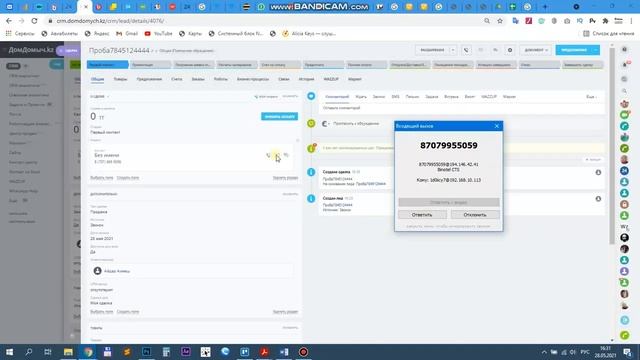Click the notification bell in the right panel
The width and height of the screenshot is (640, 360).
coord(624,64)
